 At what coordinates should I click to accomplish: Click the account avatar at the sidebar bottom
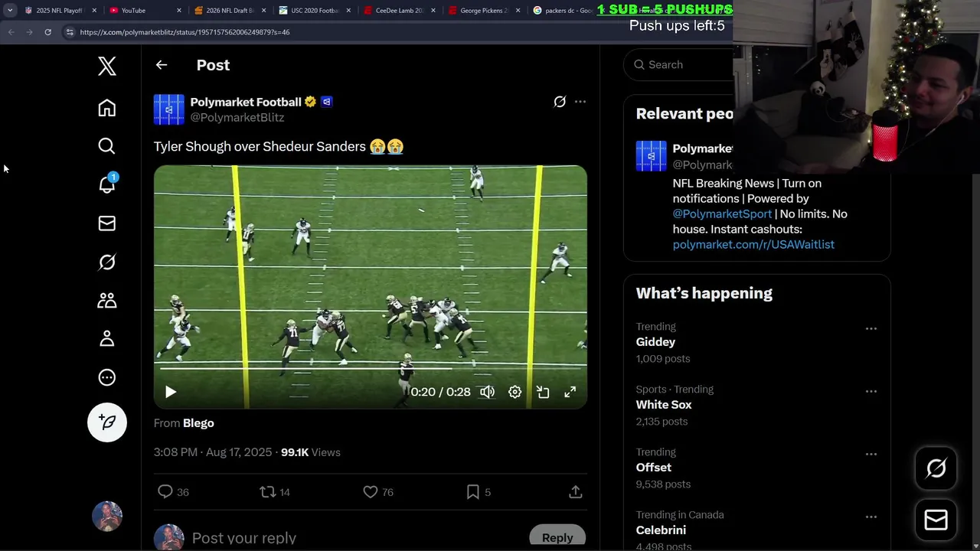(x=107, y=517)
